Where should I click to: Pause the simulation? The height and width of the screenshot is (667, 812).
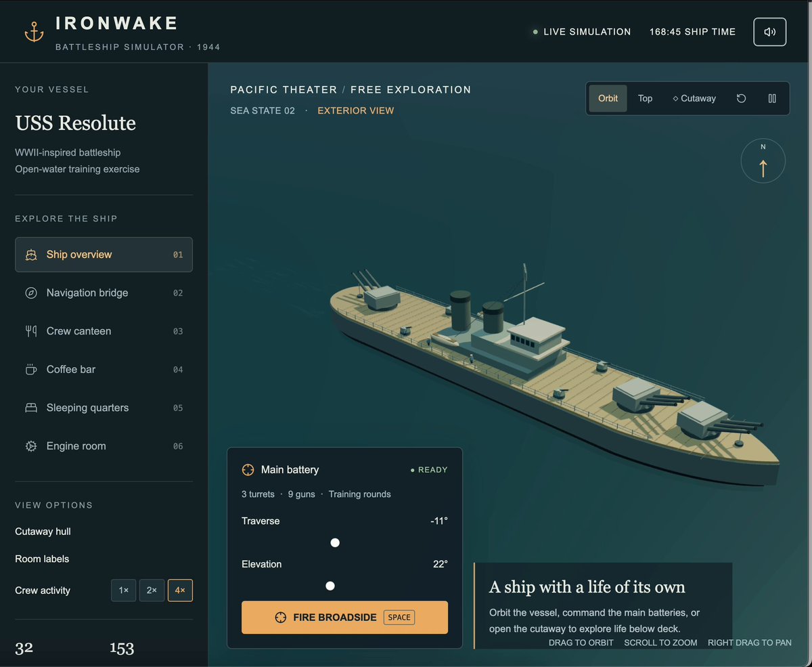coord(772,99)
